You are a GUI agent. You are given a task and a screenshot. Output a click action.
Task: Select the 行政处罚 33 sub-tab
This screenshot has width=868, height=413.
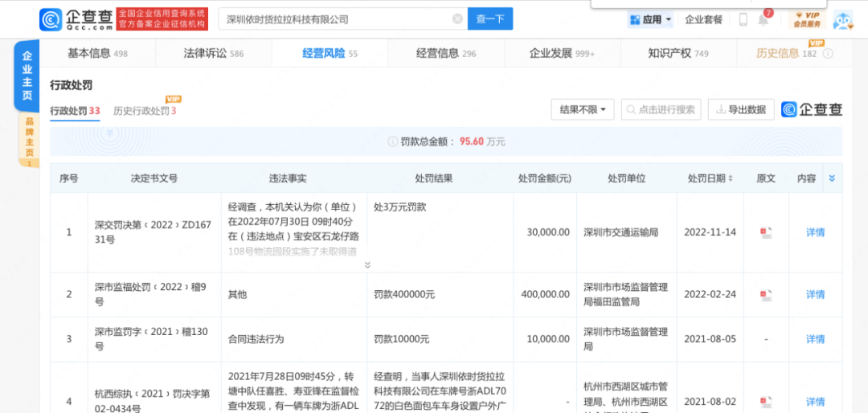point(75,111)
